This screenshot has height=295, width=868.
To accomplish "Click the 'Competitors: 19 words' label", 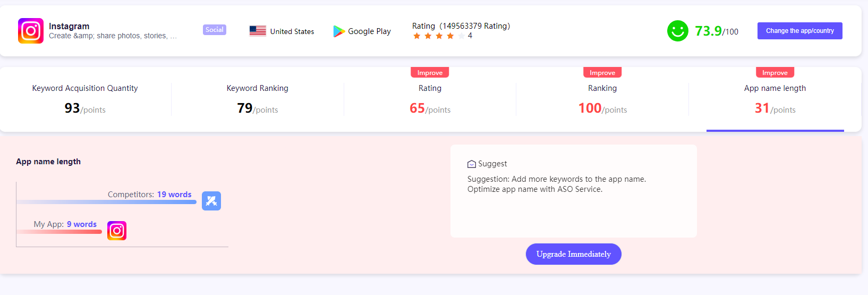I will point(150,195).
